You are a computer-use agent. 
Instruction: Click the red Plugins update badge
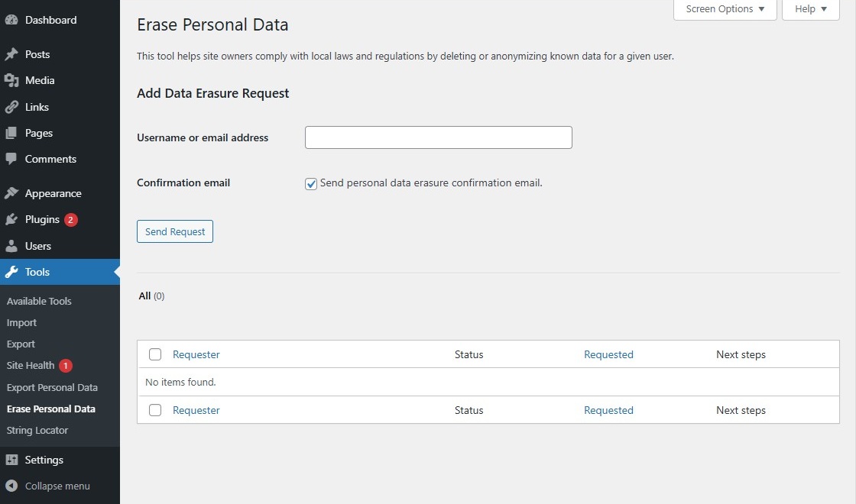(x=71, y=220)
